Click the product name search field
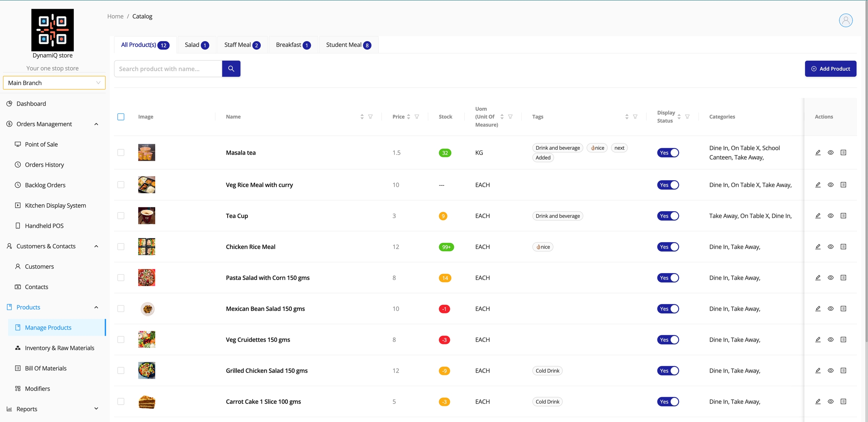 pos(168,69)
